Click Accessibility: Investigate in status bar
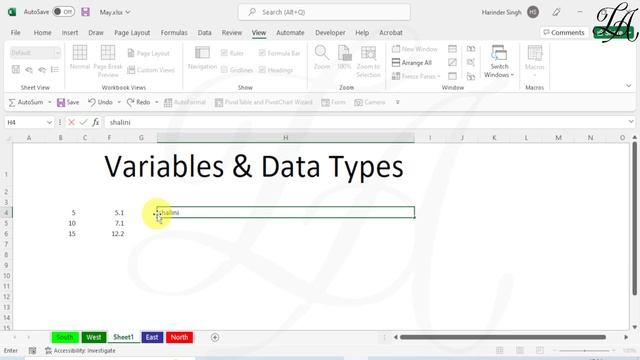The height and width of the screenshot is (360, 640). pos(80,351)
